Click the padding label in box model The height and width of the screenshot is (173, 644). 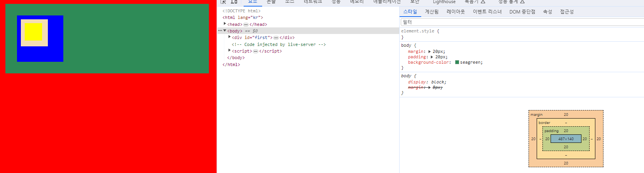[551, 131]
